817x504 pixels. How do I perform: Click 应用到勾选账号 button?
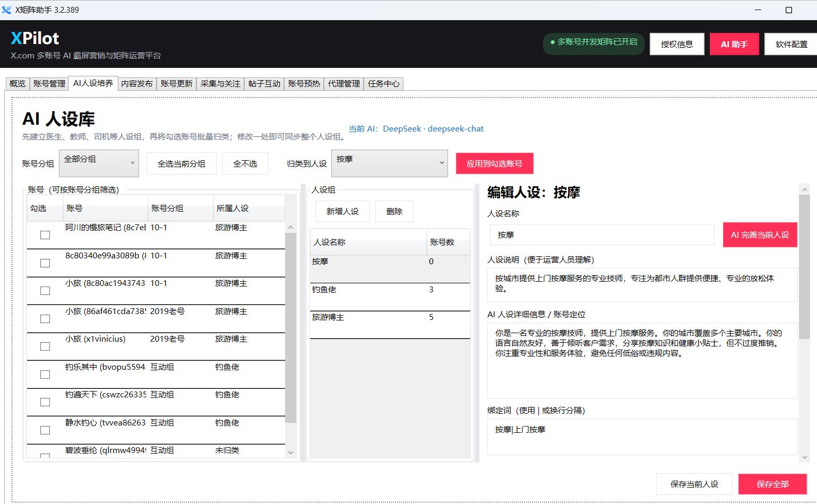point(494,163)
